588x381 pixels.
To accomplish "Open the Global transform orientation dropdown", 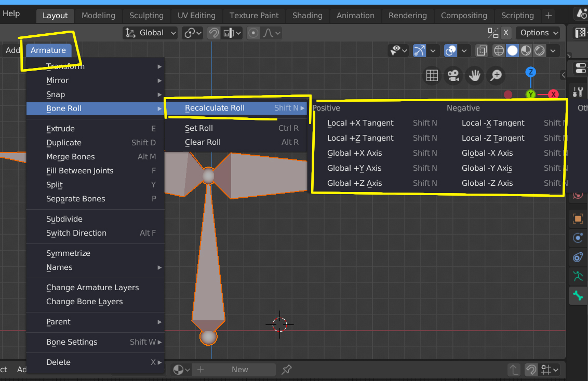I will tap(151, 33).
